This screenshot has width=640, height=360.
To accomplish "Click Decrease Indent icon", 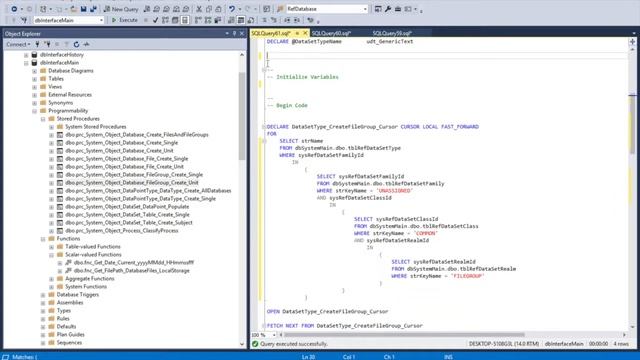I will (x=287, y=20).
